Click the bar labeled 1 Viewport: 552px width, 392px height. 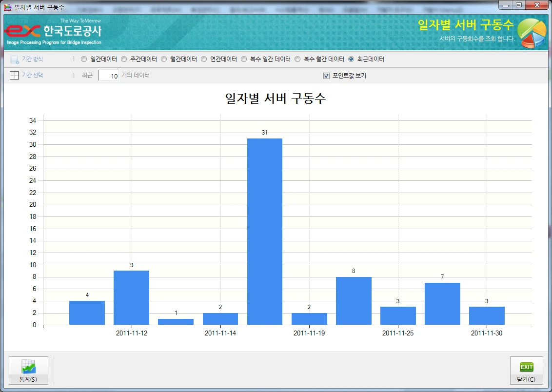tap(176, 322)
